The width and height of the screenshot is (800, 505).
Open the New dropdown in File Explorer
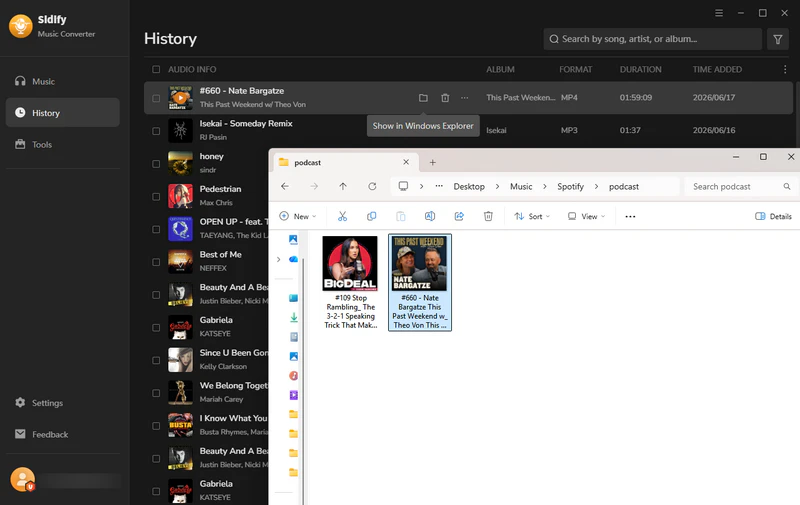(298, 216)
